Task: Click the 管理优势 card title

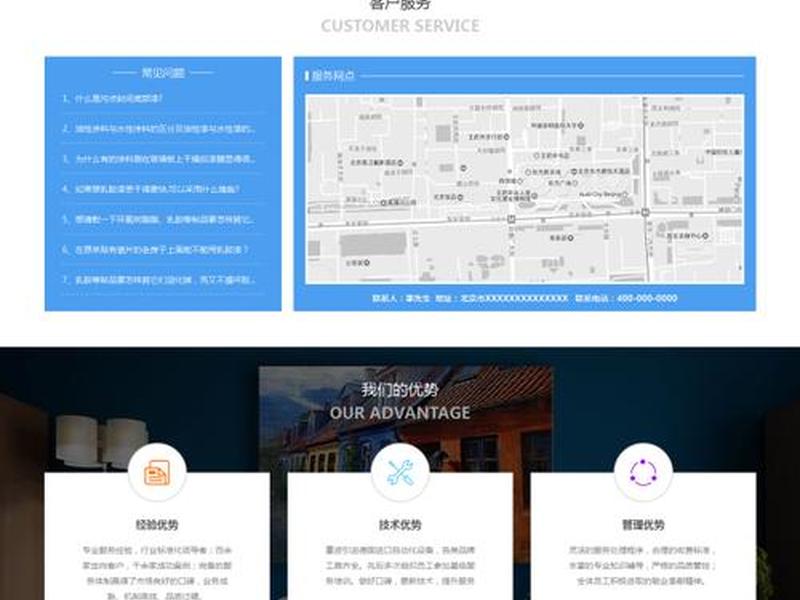Action: tap(643, 524)
